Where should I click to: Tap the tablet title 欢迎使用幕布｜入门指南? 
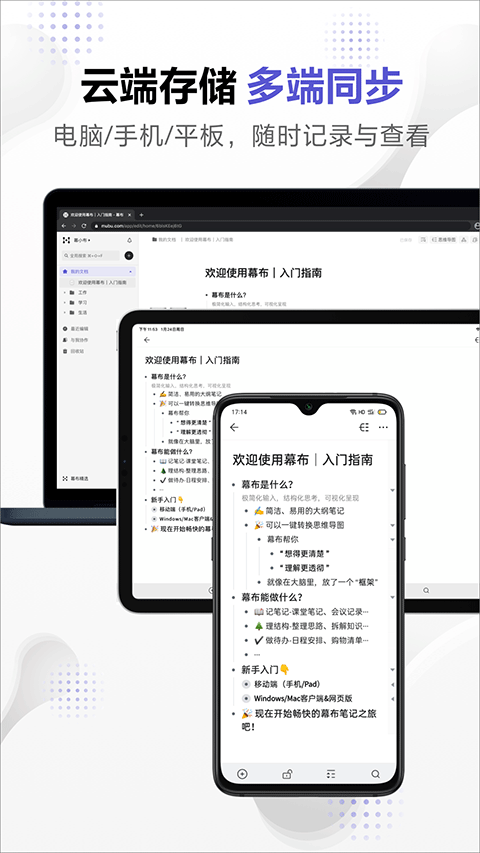pos(192,360)
